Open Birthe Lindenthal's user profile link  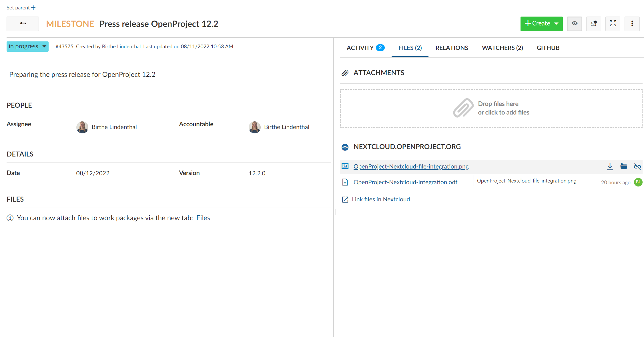tap(121, 46)
